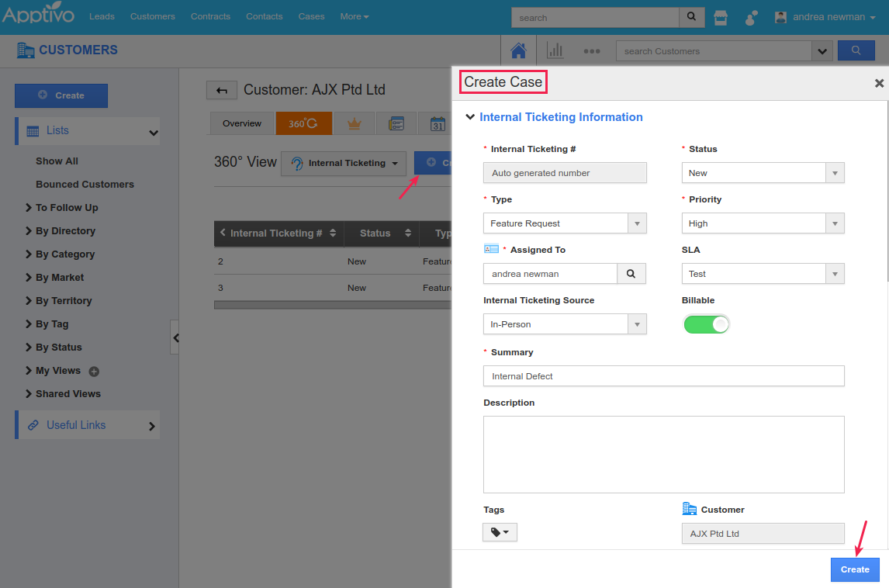Image resolution: width=889 pixels, height=588 pixels.
Task: Toggle the Billable switch
Action: point(706,324)
